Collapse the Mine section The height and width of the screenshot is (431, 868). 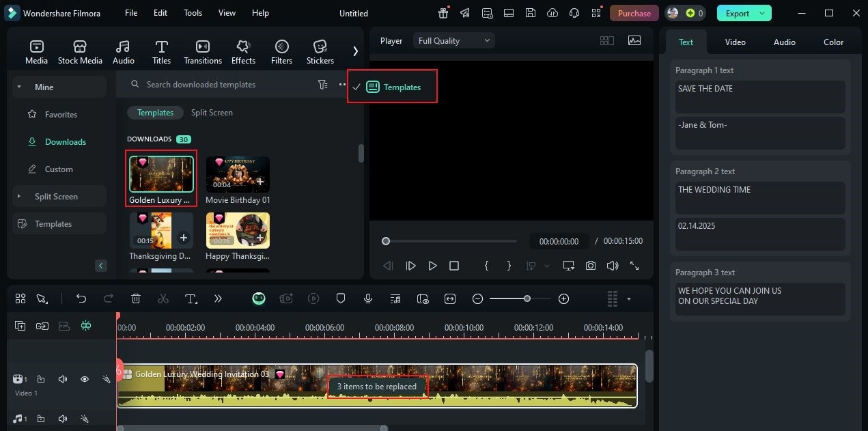point(19,87)
